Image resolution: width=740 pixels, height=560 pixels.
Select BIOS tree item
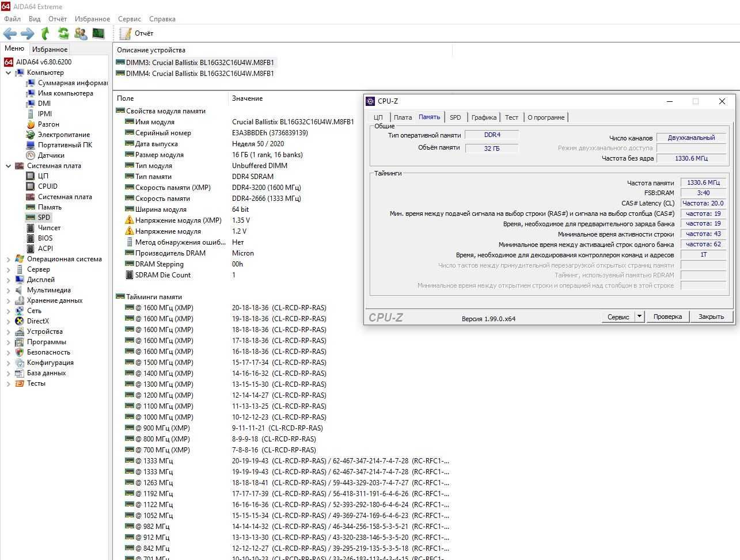(45, 238)
